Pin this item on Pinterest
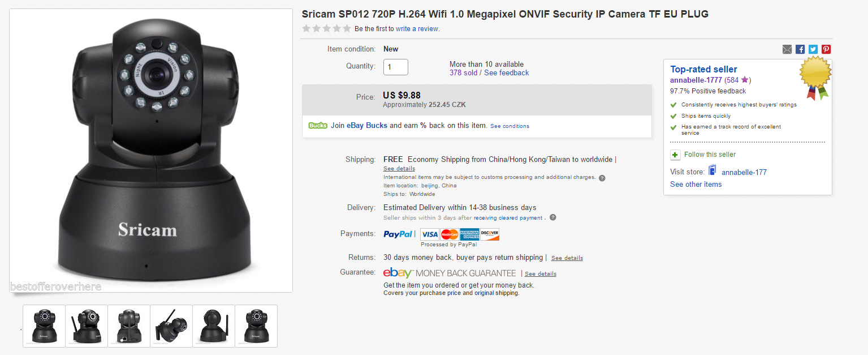This screenshot has height=355, width=868. point(826,49)
